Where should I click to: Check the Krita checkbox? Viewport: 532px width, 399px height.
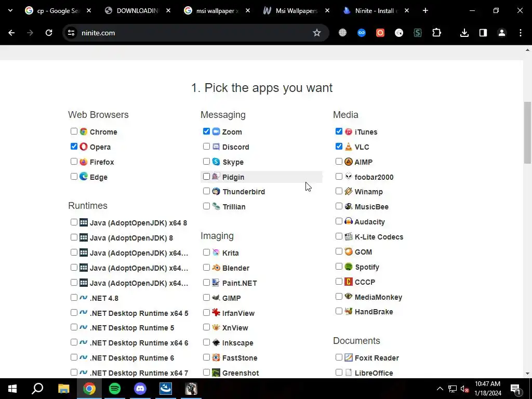click(206, 252)
